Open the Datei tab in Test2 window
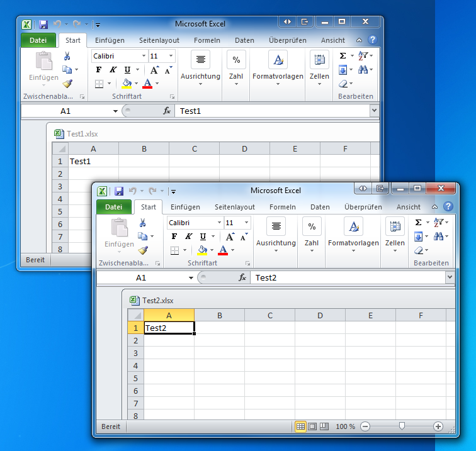 coord(114,207)
